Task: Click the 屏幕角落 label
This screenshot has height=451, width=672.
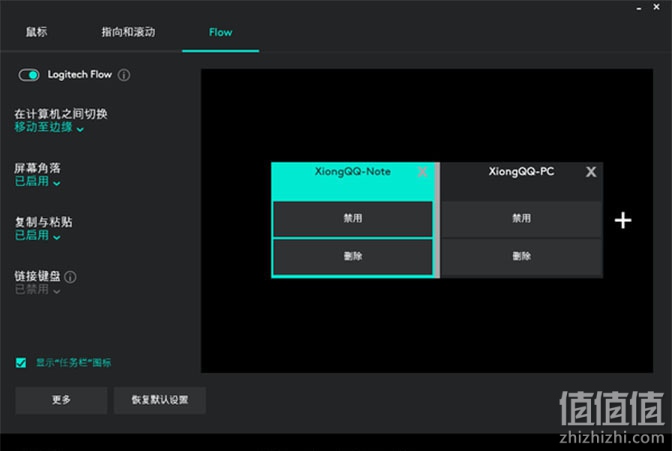Action: tap(38, 168)
